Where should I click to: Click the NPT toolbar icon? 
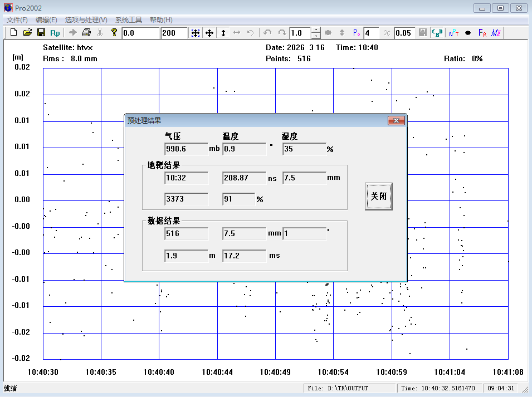click(454, 33)
